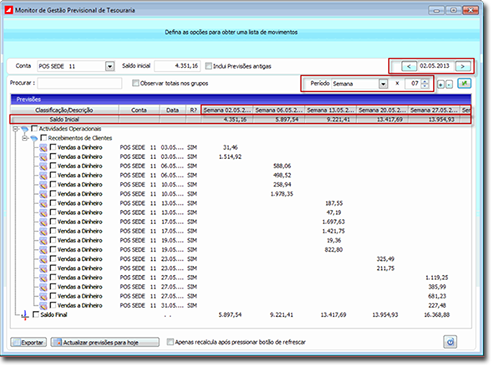This screenshot has width=496, height=369.
Task: Click icon of Vendas a Dinheiro row 1.119,25
Action: point(43,278)
